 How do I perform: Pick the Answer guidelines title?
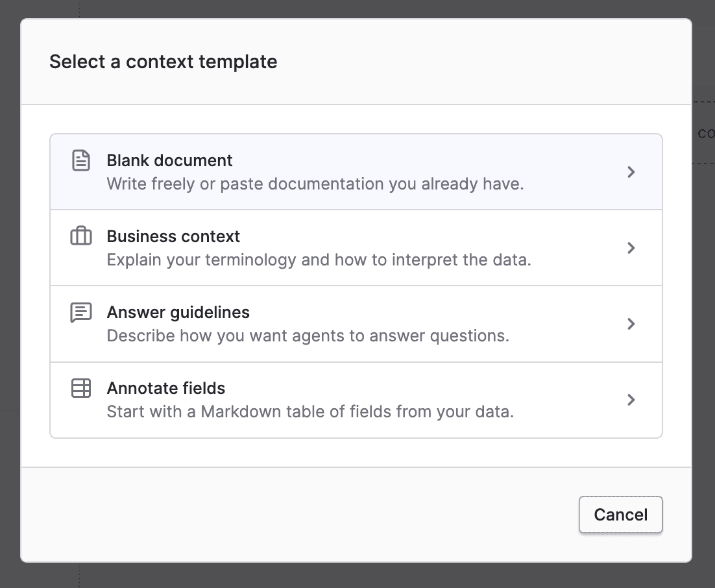click(x=178, y=312)
